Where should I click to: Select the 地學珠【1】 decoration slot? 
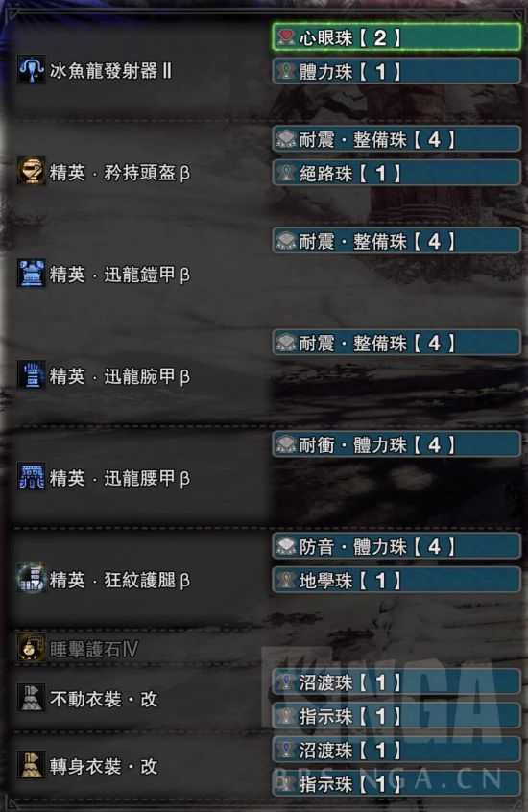tap(396, 580)
